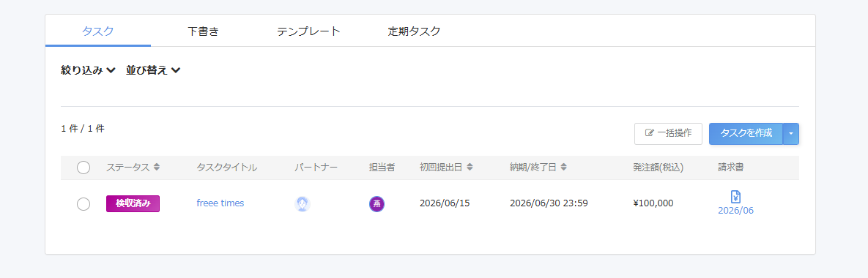868x278 pixels.
Task: Click the 担当者 column header
Action: (x=382, y=168)
